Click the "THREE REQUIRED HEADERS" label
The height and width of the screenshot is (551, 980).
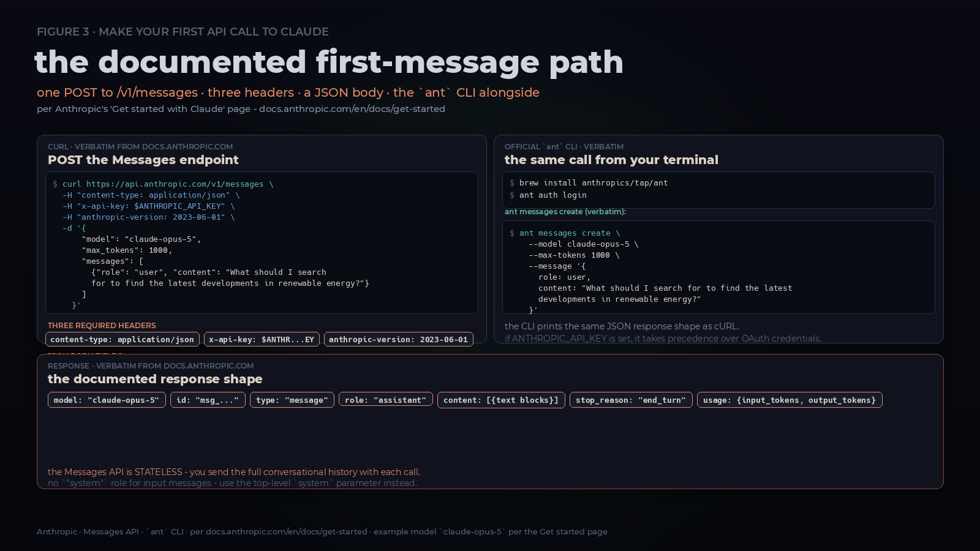[x=102, y=326]
